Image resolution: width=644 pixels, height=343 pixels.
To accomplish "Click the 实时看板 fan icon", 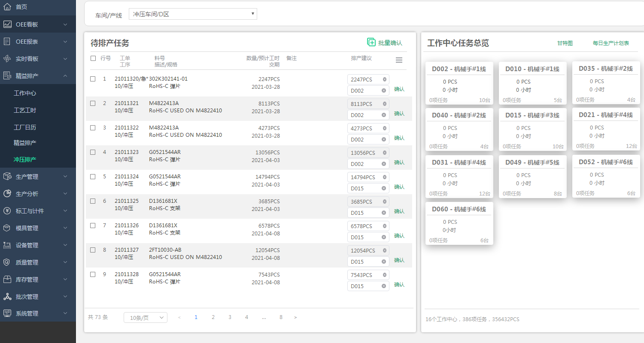I will (x=7, y=59).
